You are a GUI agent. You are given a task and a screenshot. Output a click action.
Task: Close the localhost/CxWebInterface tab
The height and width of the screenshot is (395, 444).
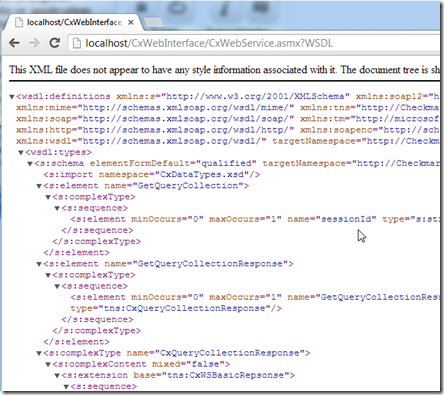pyautogui.click(x=131, y=22)
